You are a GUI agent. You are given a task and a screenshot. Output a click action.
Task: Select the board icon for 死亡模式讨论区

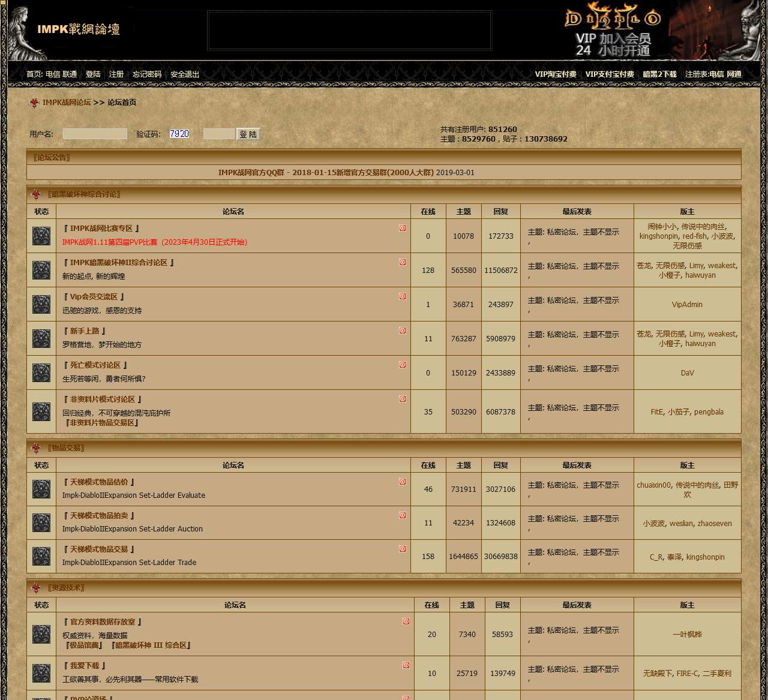(x=41, y=372)
